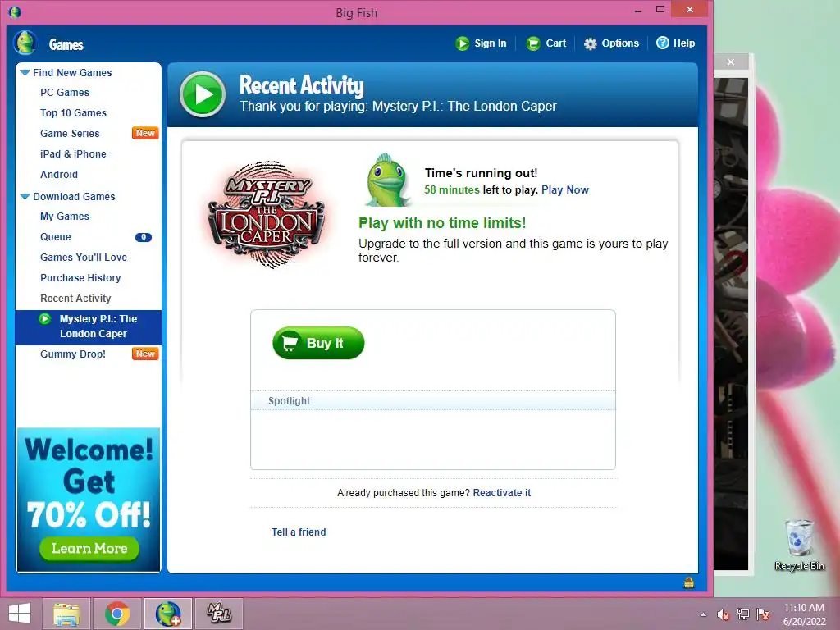840x630 pixels.
Task: Click the network tray icon
Action: point(743,614)
